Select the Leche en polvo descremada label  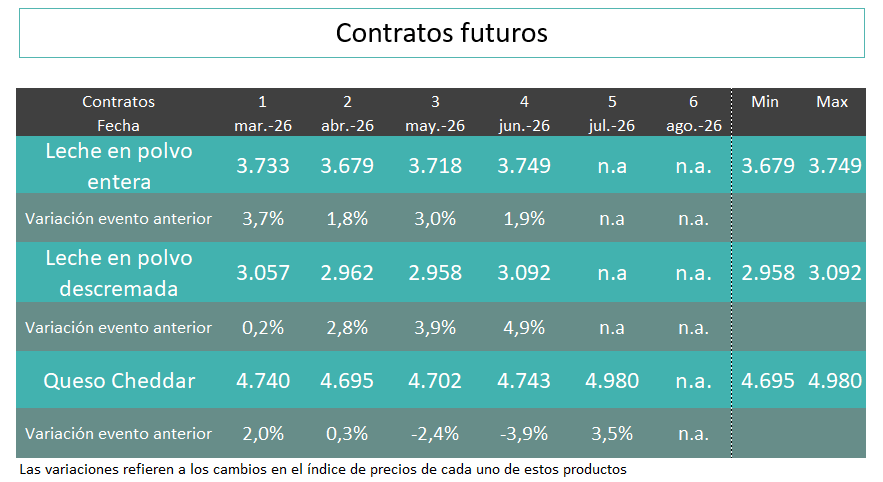click(118, 273)
